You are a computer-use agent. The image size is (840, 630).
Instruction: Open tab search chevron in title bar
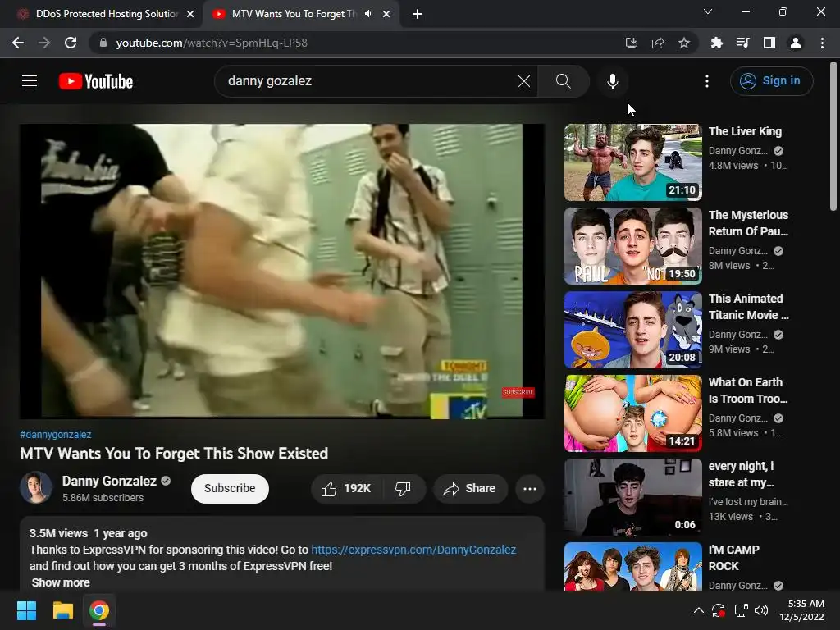(708, 11)
